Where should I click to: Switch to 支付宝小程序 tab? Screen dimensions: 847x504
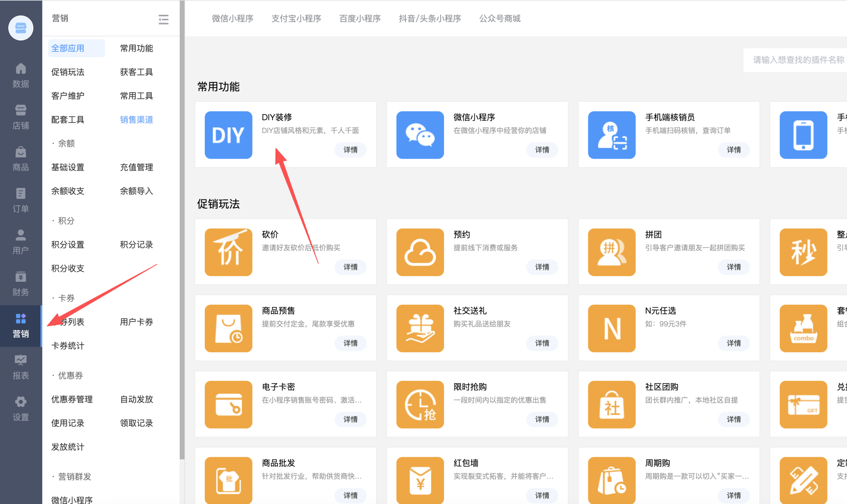click(x=296, y=19)
